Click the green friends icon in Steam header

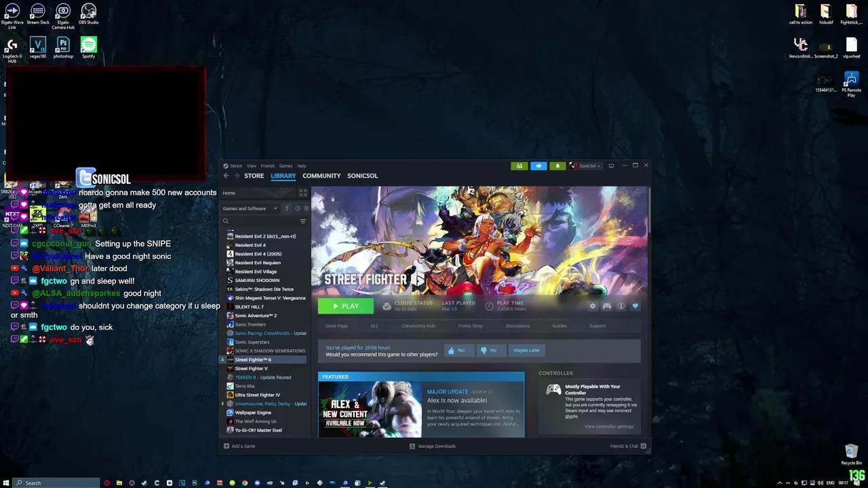click(519, 166)
